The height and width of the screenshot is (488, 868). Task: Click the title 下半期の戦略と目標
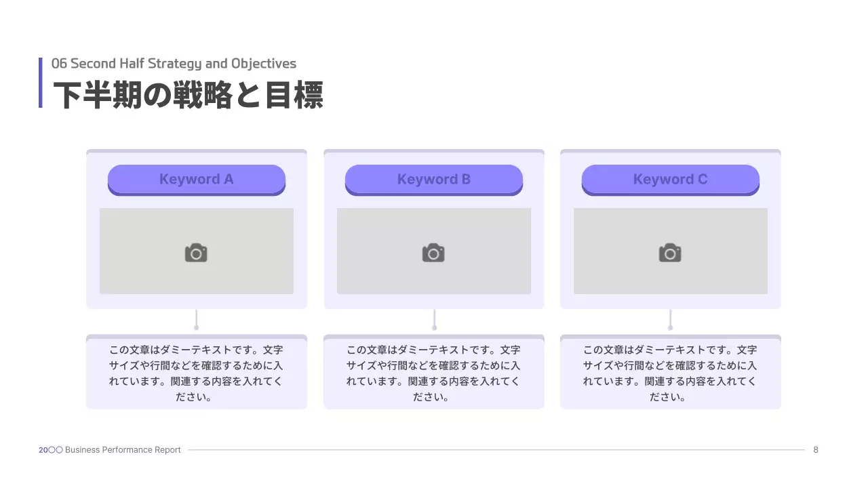point(188,95)
